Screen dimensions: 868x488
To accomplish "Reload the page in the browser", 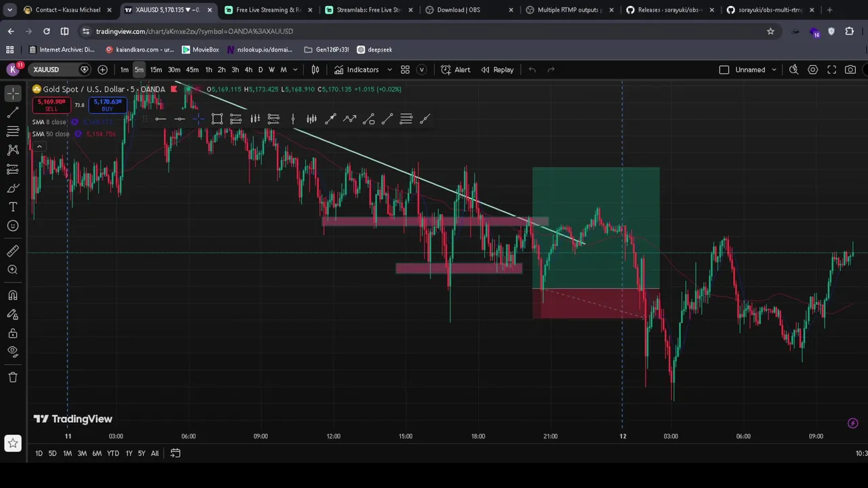I will pos(46,31).
